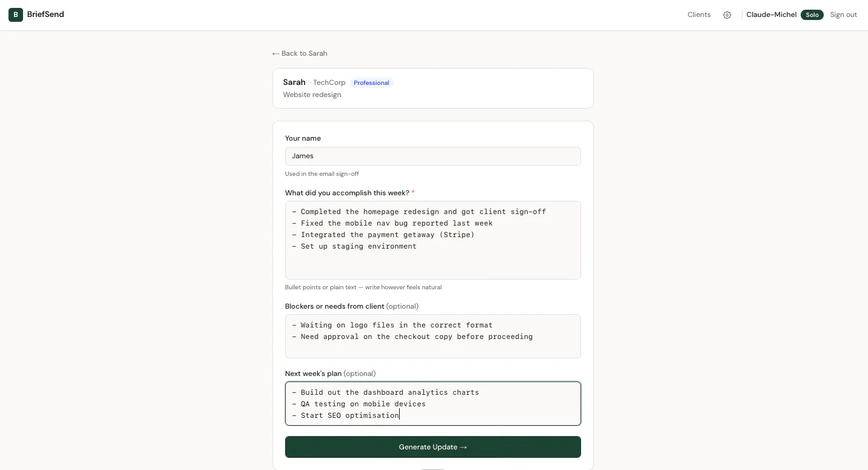Click the "What did you accomplish" label
The height and width of the screenshot is (470, 868).
coord(347,193)
